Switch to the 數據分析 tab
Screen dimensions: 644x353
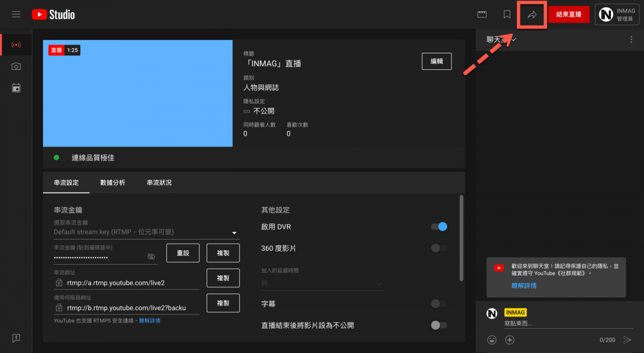[x=113, y=182]
